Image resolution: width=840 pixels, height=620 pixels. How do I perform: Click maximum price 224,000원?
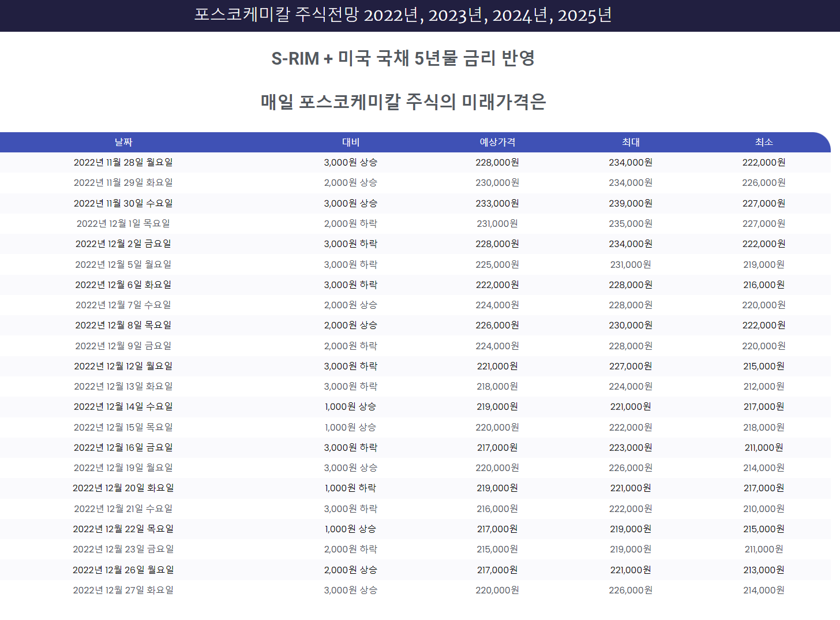point(631,386)
